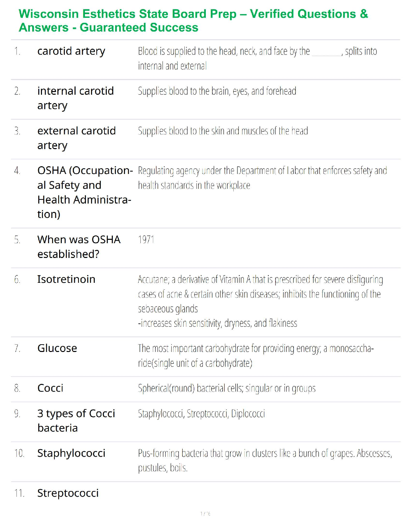Click the definition "Supplies blood to the brain"

click(x=217, y=91)
